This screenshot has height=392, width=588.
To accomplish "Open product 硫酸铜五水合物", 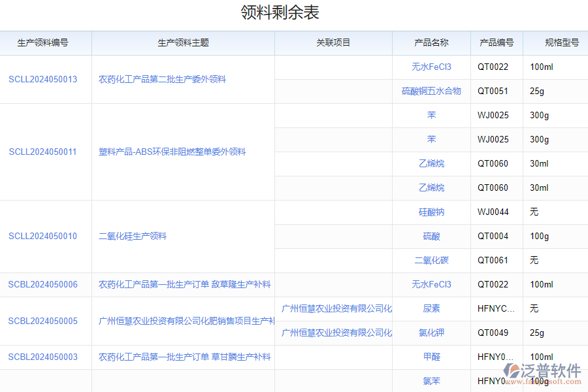I will pyautogui.click(x=431, y=91).
